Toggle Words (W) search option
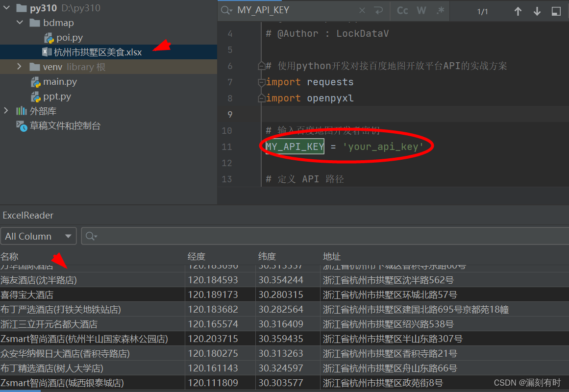This screenshot has height=392, width=569. pyautogui.click(x=421, y=10)
